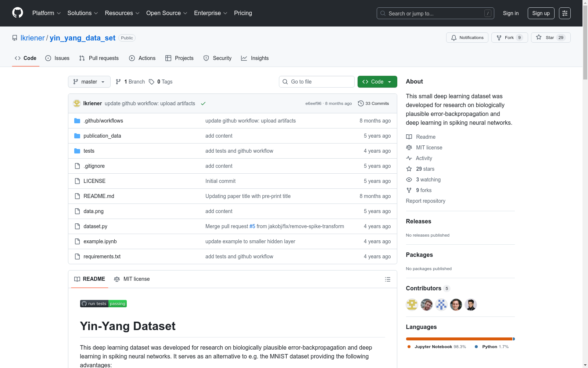The image size is (588, 368).
Task: Switch to the Pull requests tab
Action: point(99,58)
